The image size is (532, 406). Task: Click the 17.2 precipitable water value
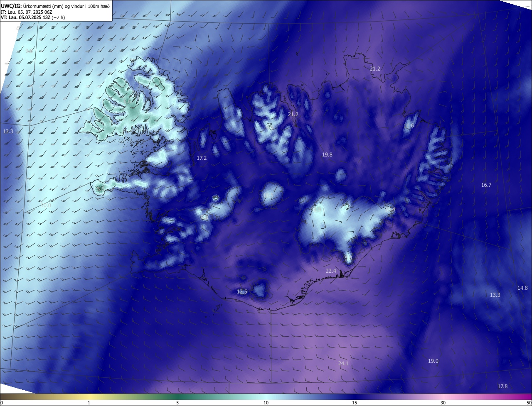pos(202,158)
